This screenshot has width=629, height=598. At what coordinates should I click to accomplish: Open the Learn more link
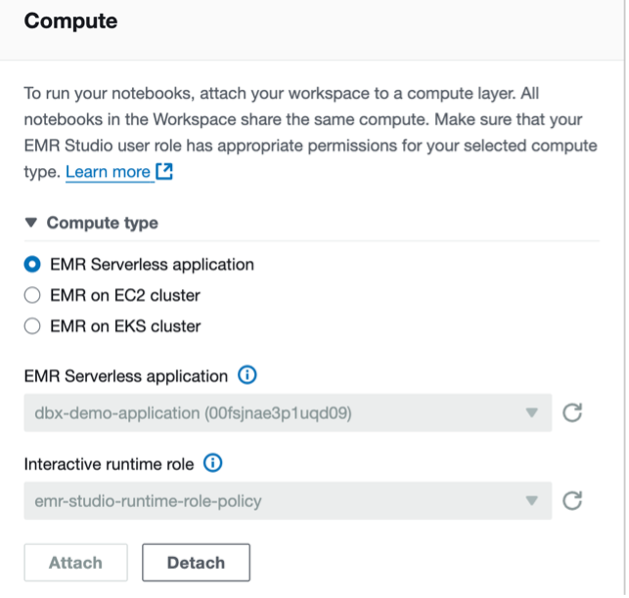[x=108, y=172]
